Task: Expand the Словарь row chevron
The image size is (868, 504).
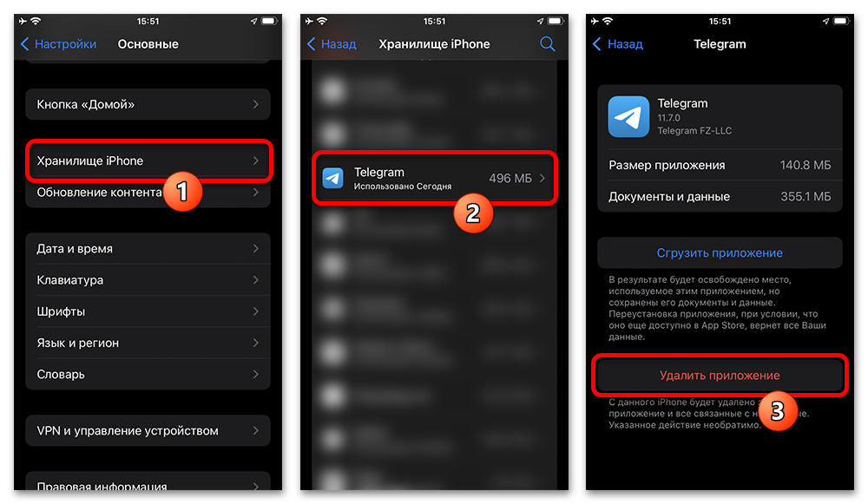Action: tap(256, 374)
